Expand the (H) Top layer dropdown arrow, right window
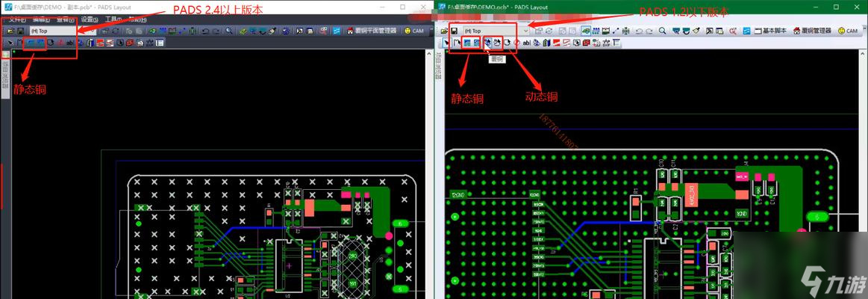The image size is (868, 299). pyautogui.click(x=526, y=31)
